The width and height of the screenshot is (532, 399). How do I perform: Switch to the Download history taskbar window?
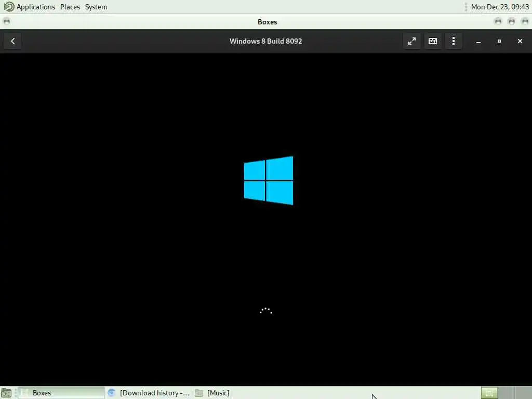[149, 393]
